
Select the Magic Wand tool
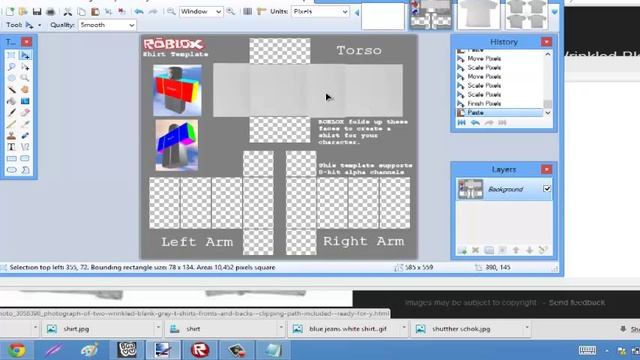[11, 89]
